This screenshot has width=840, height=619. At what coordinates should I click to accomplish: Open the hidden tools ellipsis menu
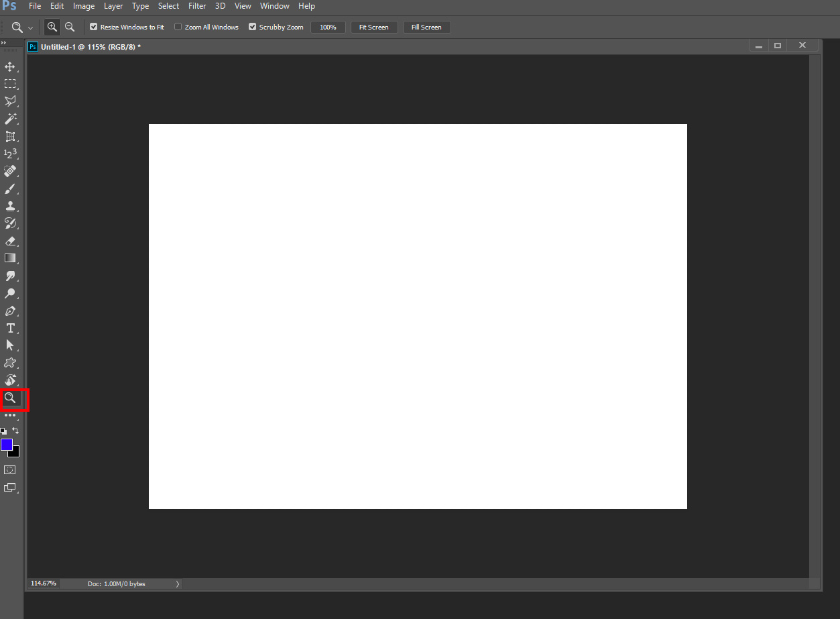[11, 414]
